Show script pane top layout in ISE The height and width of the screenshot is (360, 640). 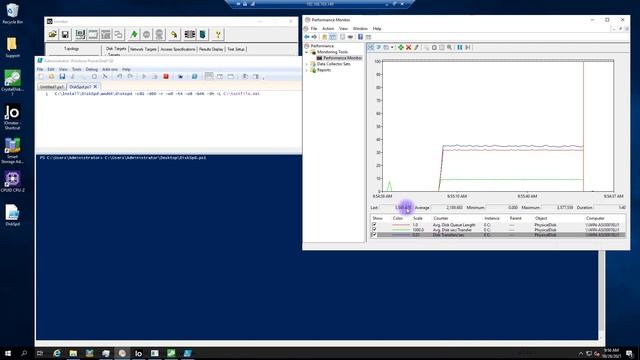(209, 76)
